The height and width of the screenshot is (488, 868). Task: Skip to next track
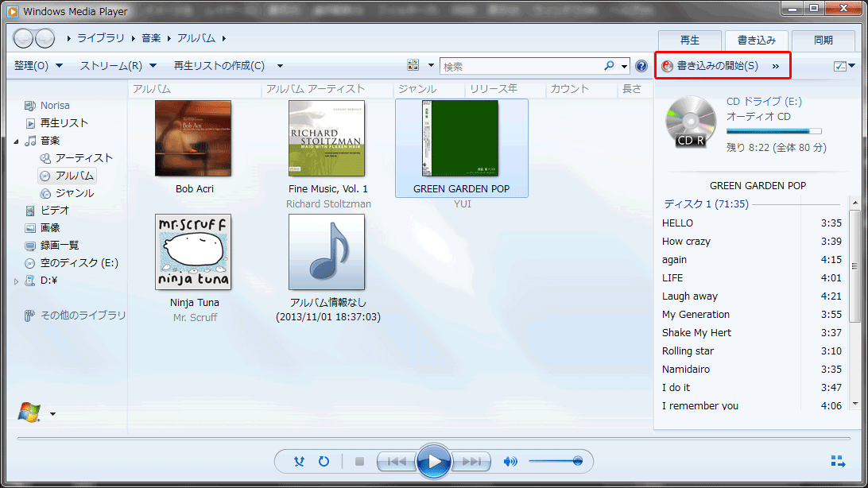pos(471,461)
